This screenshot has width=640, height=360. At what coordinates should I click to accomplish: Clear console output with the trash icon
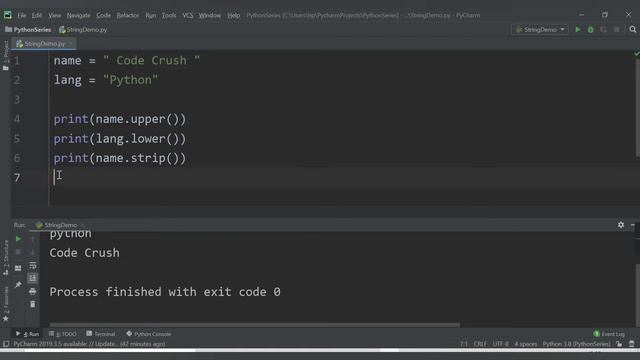[x=33, y=304]
